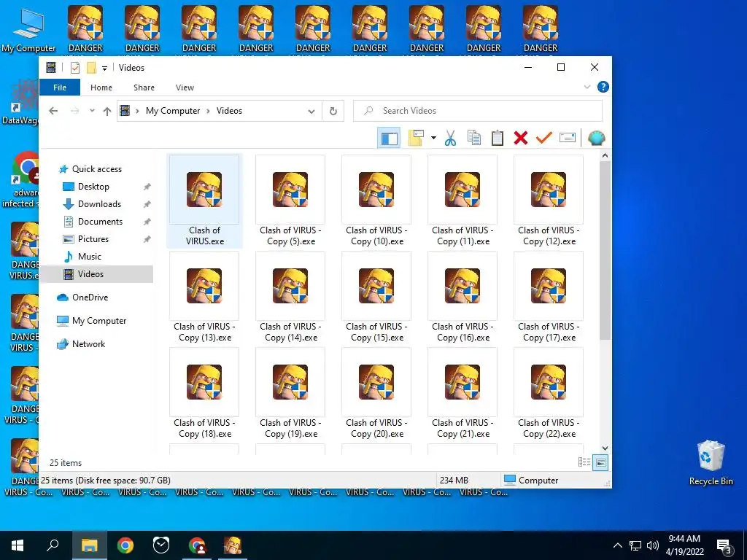747x560 pixels.
Task: Select Pictures in the navigation pane
Action: 93,239
